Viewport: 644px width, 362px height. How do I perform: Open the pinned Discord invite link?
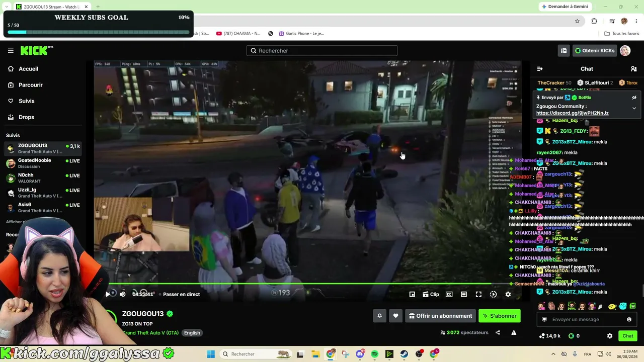point(572,113)
